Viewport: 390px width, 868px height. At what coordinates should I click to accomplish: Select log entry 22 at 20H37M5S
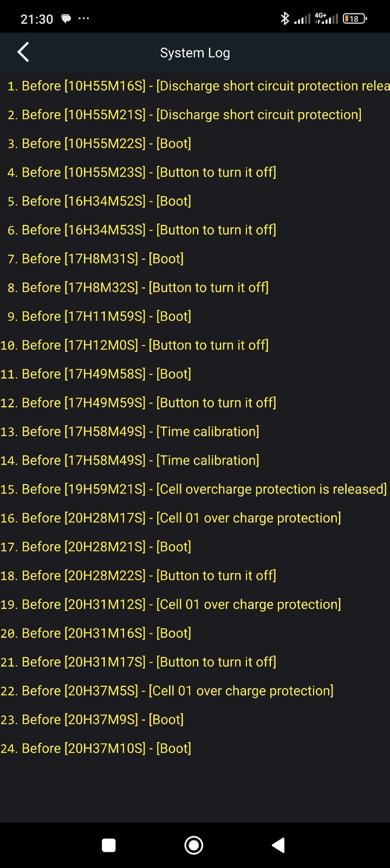(195, 690)
